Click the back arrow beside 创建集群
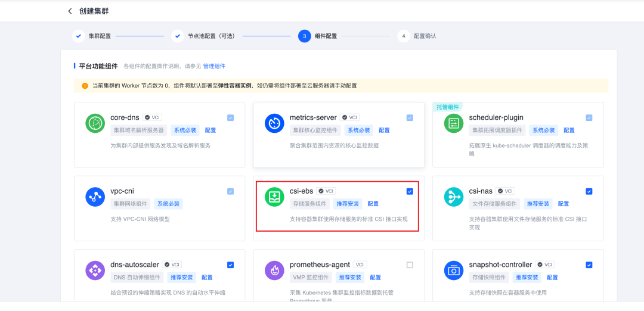Screen dimensions: 644x311 point(70,11)
